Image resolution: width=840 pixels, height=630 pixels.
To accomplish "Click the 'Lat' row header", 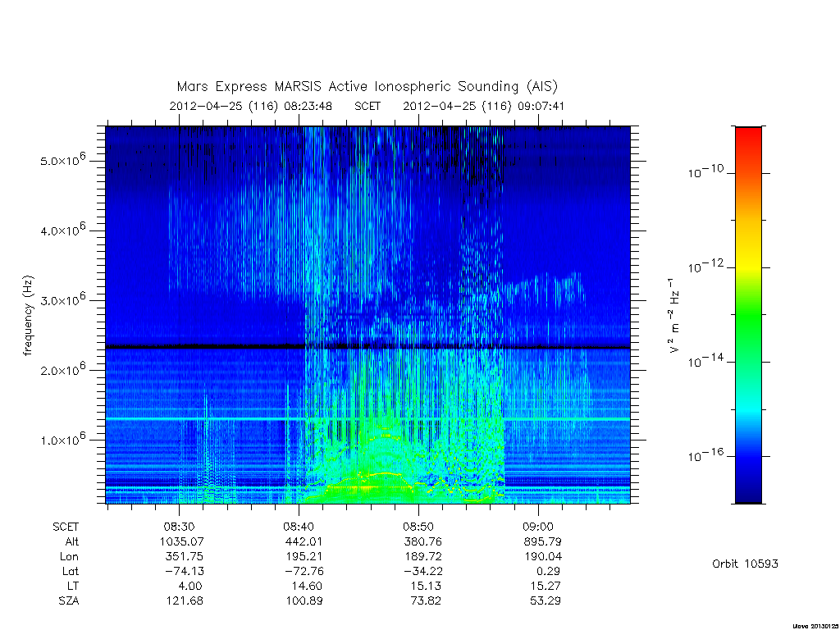I will pyautogui.click(x=71, y=571).
